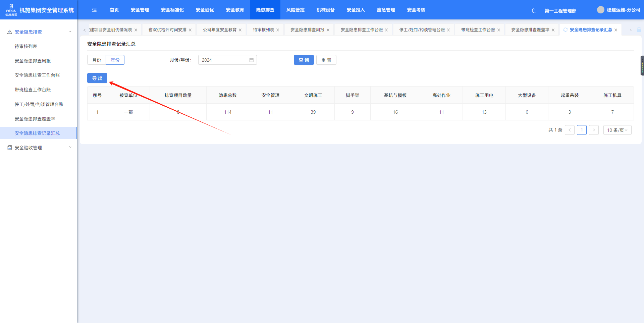Screen dimensions: 644x323
Task: Select the 月份 toggle option
Action: (97, 60)
